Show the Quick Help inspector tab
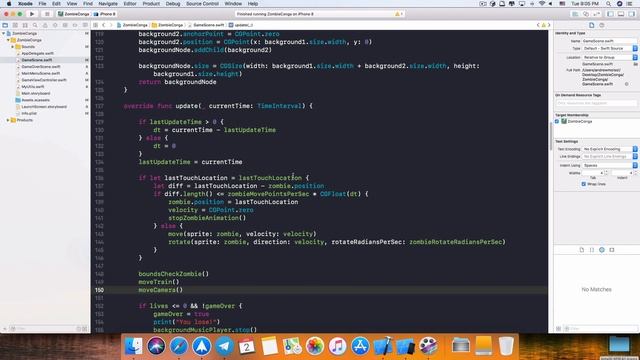640x360 pixels. tap(602, 25)
